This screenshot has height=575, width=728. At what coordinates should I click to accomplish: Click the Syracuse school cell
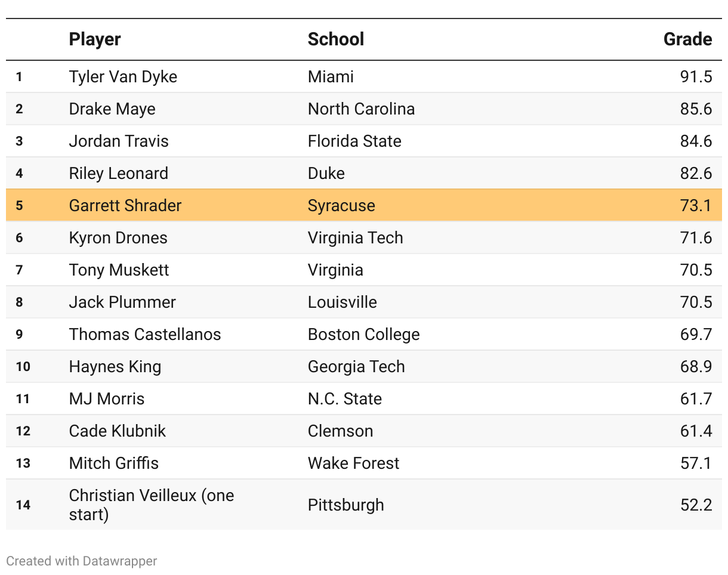tap(341, 206)
